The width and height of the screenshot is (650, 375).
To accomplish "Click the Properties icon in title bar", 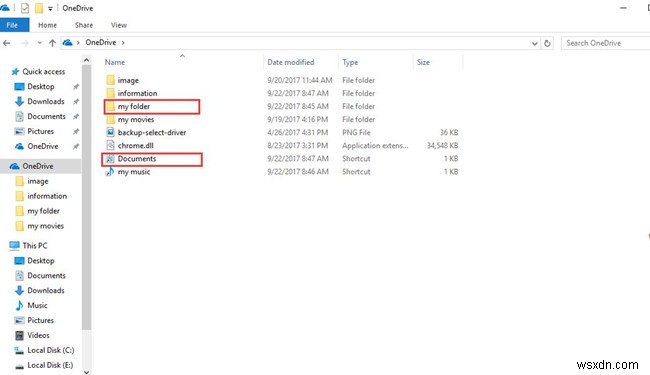I will click(25, 8).
